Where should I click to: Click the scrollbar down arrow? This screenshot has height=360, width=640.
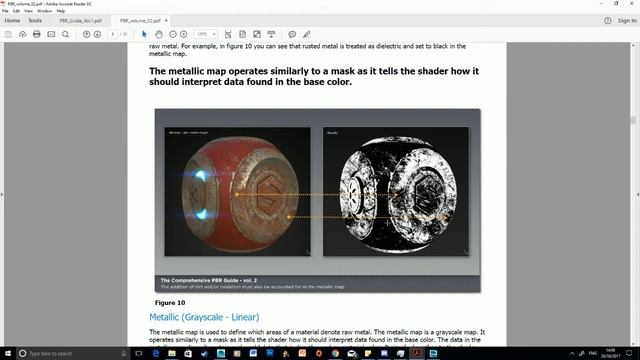[x=633, y=343]
